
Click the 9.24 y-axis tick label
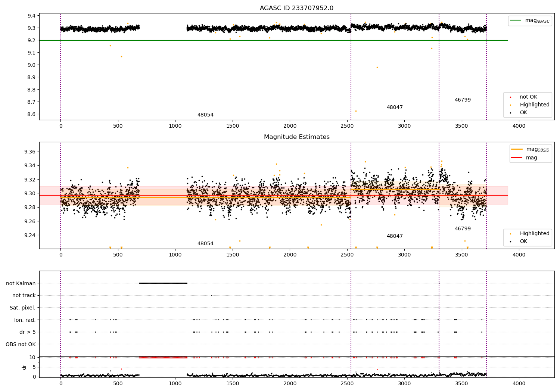[30, 235]
